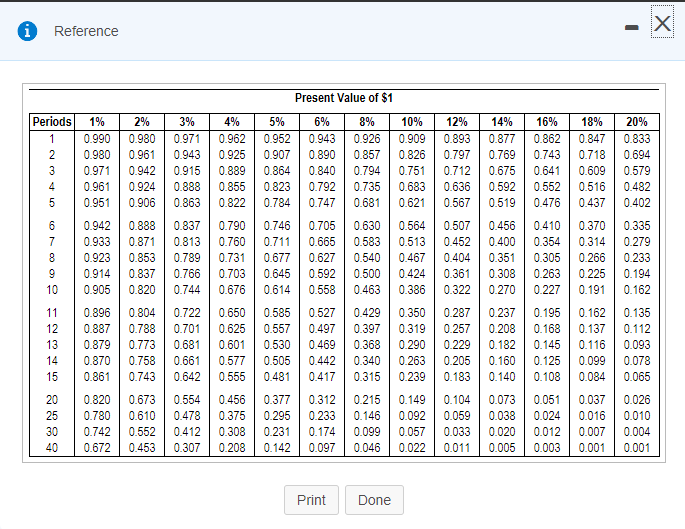Click value 0.003 in the 16% column
Viewport: 685px width, 529px height.
click(547, 448)
